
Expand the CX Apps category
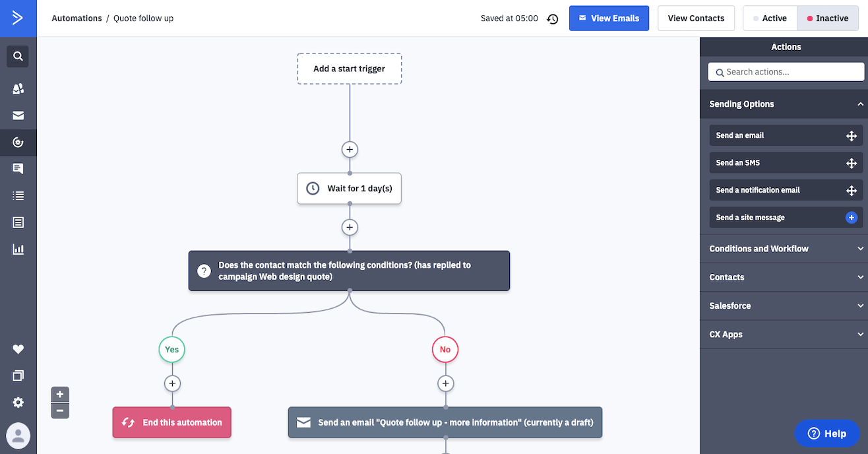pos(859,335)
